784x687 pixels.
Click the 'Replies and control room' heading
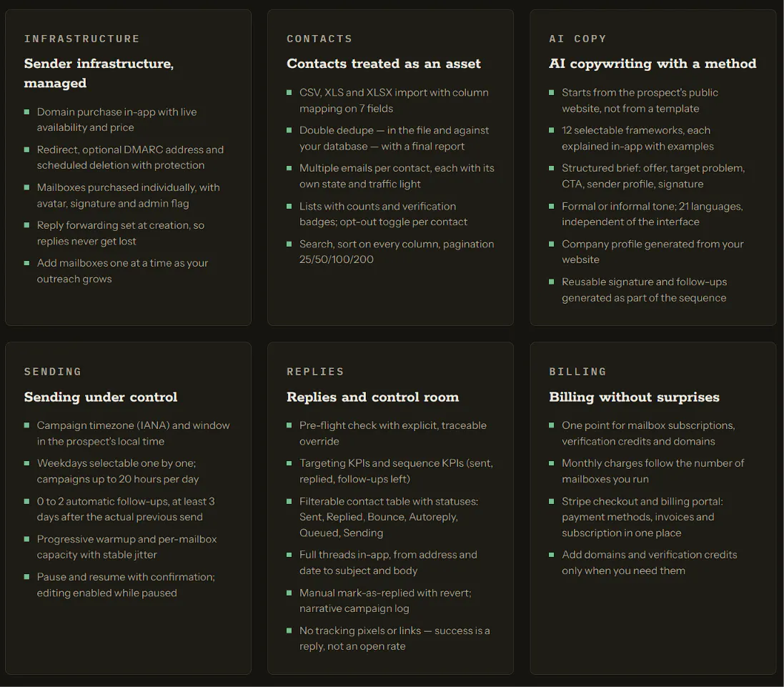pyautogui.click(x=372, y=397)
